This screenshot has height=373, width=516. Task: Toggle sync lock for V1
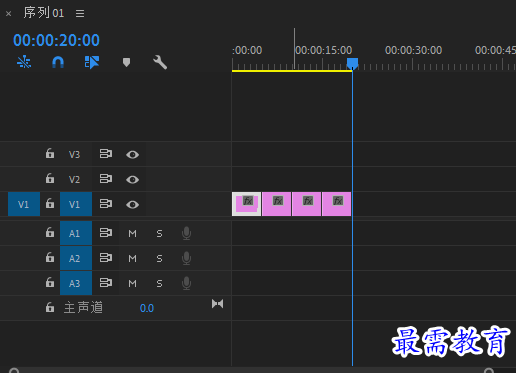coord(106,204)
